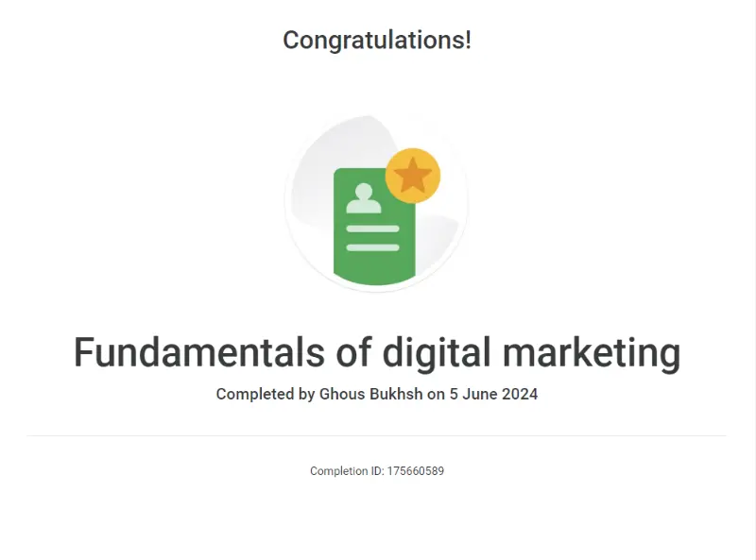The image size is (756, 560).
Task: Select the name Ghous Bukhsh
Action: tap(370, 394)
